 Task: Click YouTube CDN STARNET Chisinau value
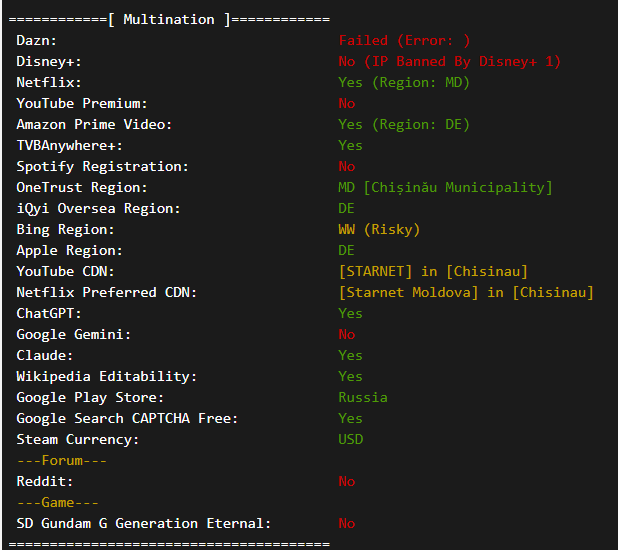(433, 271)
